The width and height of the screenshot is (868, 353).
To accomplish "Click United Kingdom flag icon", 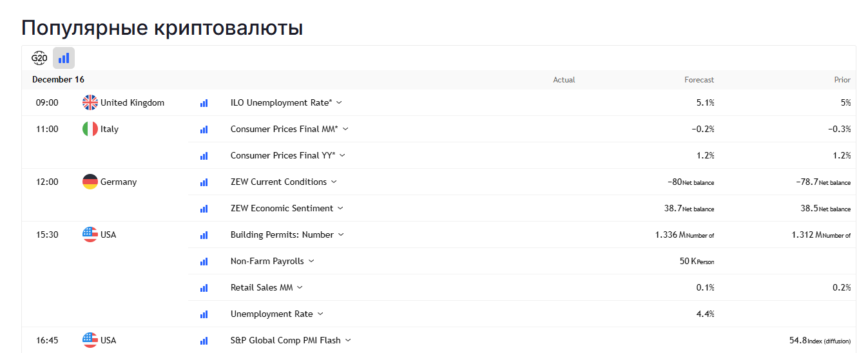I will point(90,102).
